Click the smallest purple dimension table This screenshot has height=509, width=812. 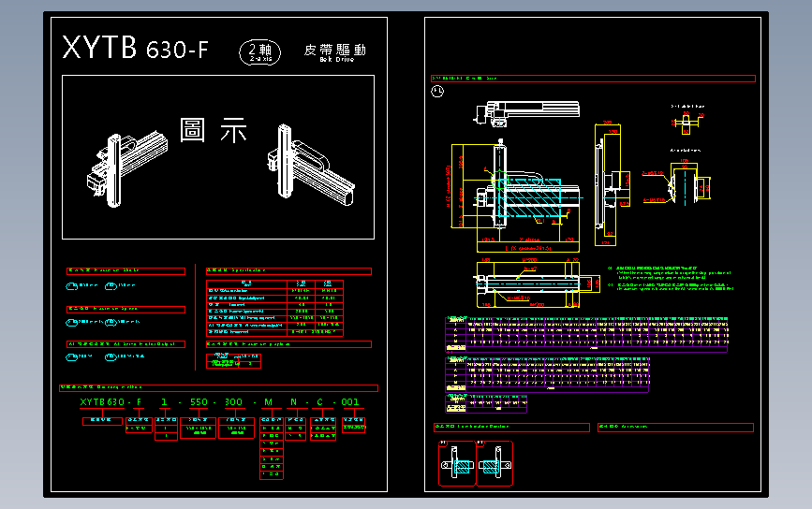[x=486, y=403]
